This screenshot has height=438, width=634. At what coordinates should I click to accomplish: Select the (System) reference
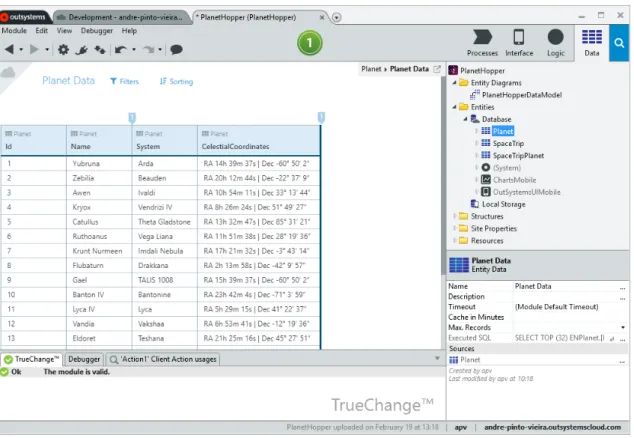click(506, 168)
